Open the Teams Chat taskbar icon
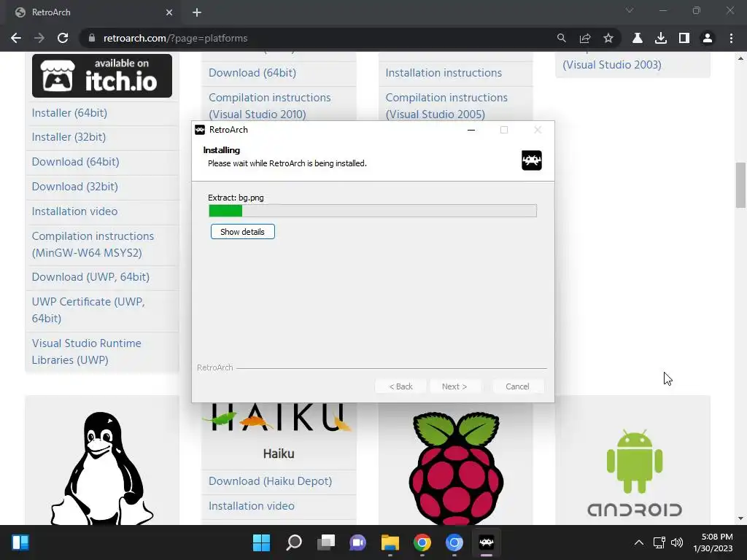The width and height of the screenshot is (747, 560). (x=357, y=542)
